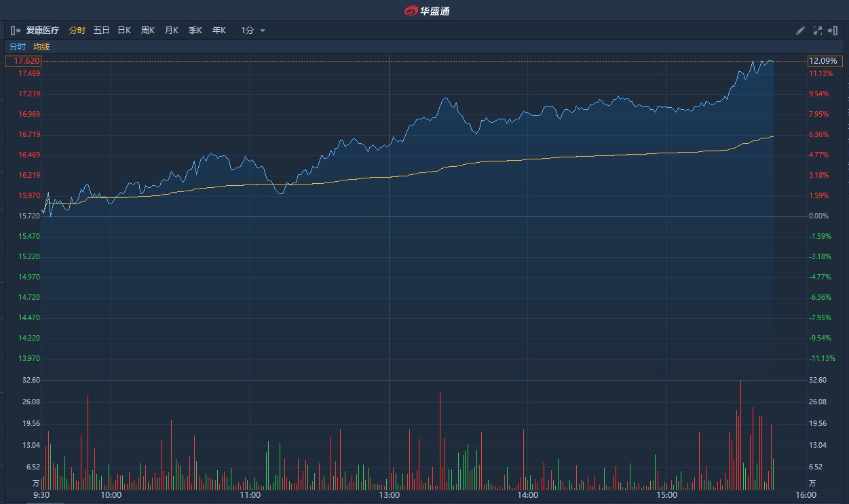
Task: Toggle the 均线 average line display
Action: click(41, 47)
